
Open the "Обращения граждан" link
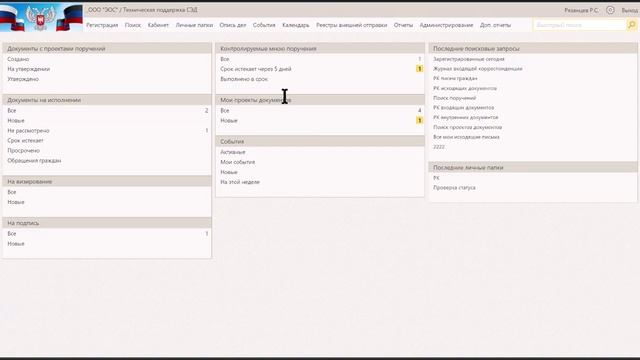[x=34, y=161]
